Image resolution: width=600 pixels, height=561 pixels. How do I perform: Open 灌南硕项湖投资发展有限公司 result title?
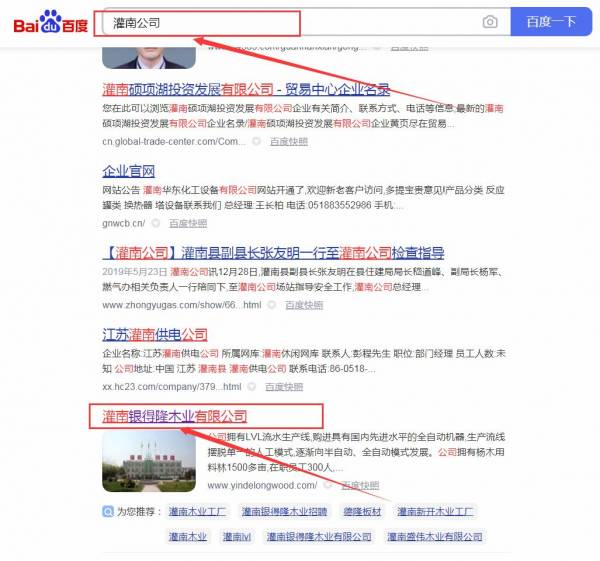246,88
